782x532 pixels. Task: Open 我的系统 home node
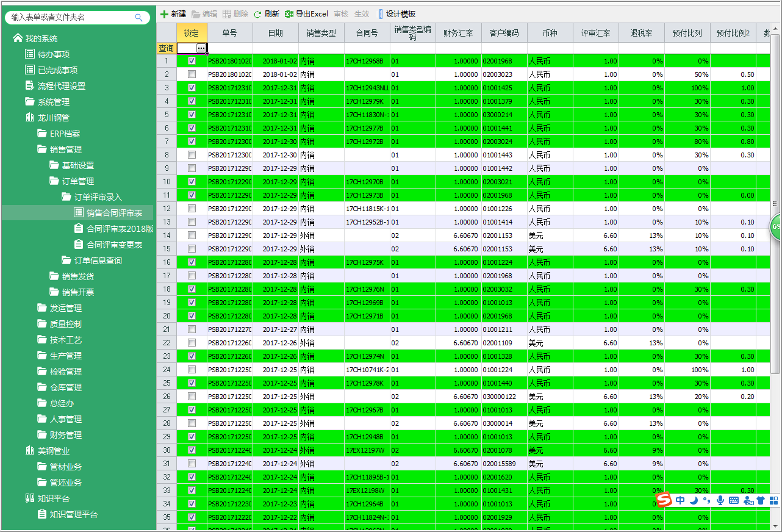pos(35,38)
